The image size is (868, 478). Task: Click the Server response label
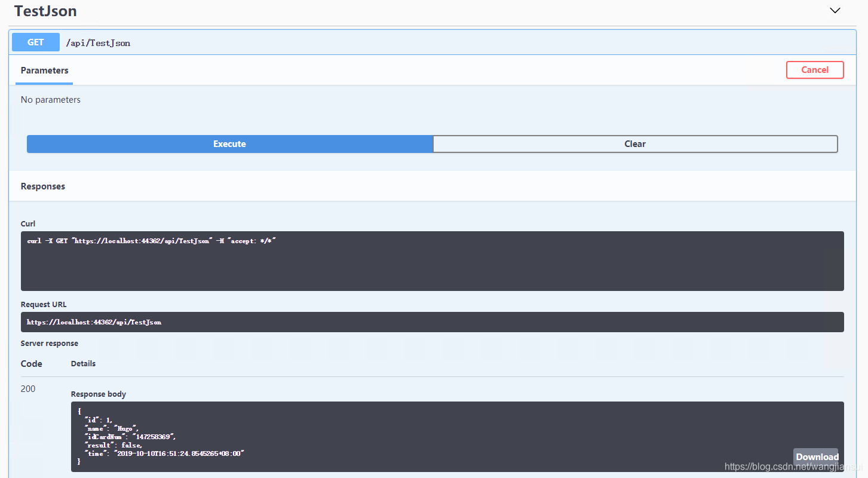coord(50,343)
